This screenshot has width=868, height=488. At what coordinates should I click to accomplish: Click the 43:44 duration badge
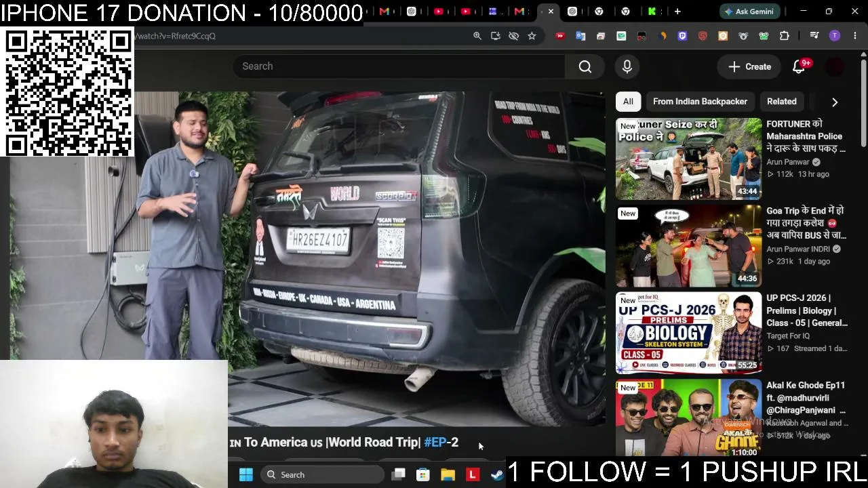(x=747, y=191)
